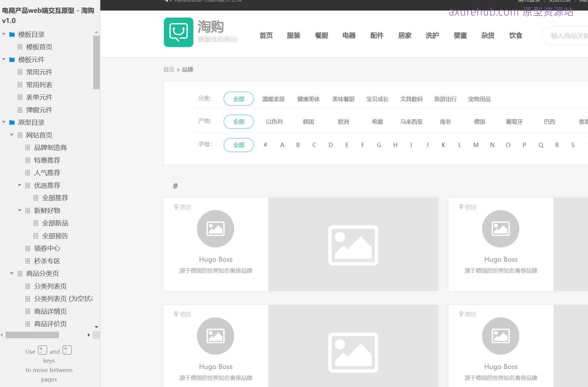Select the 全部 pill in the 分类 row
Image resolution: width=588 pixels, height=387 pixels.
coord(239,99)
